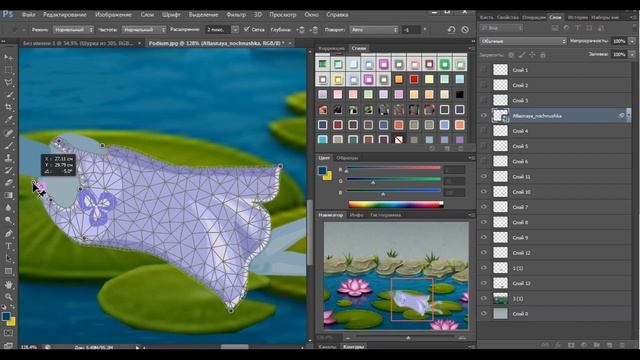This screenshot has width=640, height=360.
Task: Open the Layers panel flyout menu
Action: 632,18
